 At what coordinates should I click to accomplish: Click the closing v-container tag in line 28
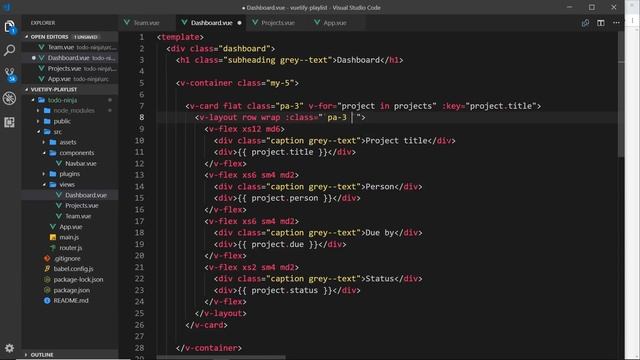tap(209, 348)
